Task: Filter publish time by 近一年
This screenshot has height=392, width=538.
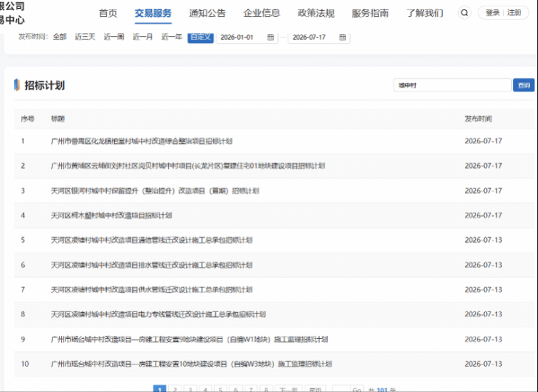Action: 172,36
